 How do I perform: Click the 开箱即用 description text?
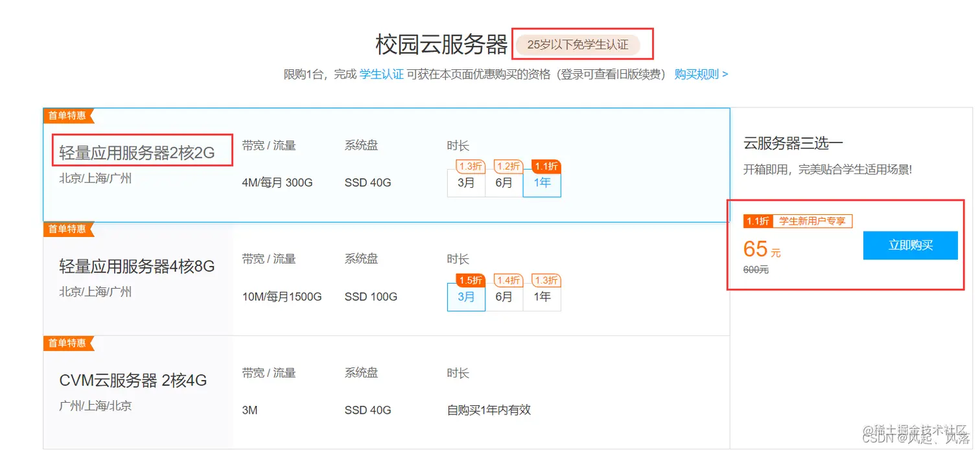(x=828, y=170)
